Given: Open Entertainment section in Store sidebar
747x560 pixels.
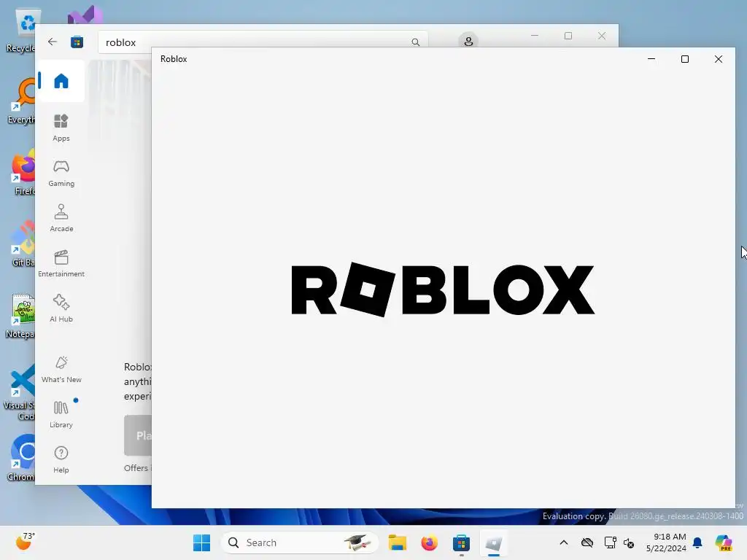Looking at the screenshot, I should pos(61,263).
